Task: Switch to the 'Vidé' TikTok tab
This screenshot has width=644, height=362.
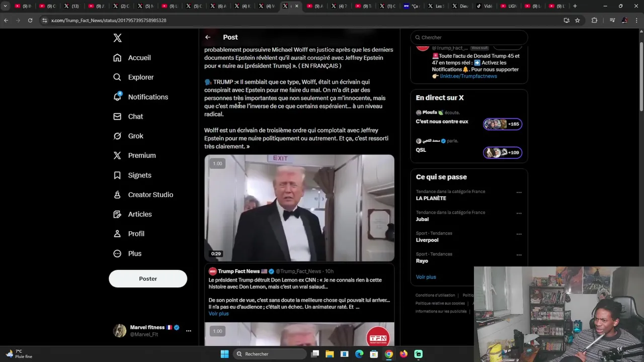Action: tap(484, 6)
